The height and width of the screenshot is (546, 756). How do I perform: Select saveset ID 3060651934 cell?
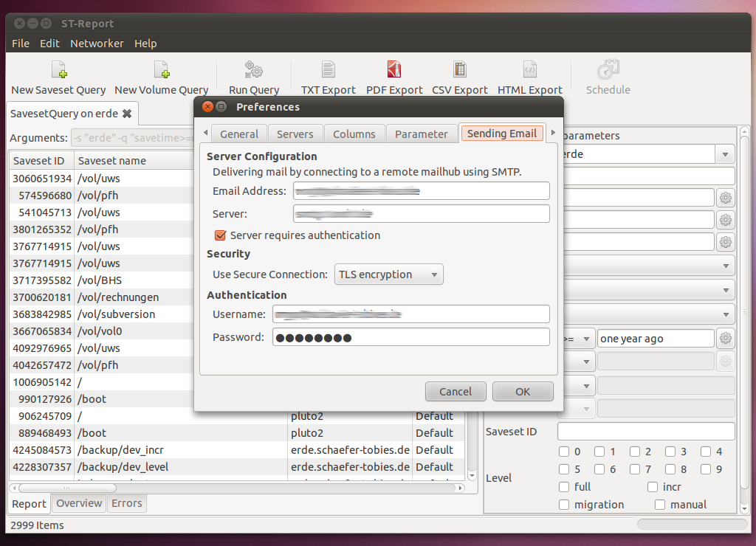tap(42, 179)
